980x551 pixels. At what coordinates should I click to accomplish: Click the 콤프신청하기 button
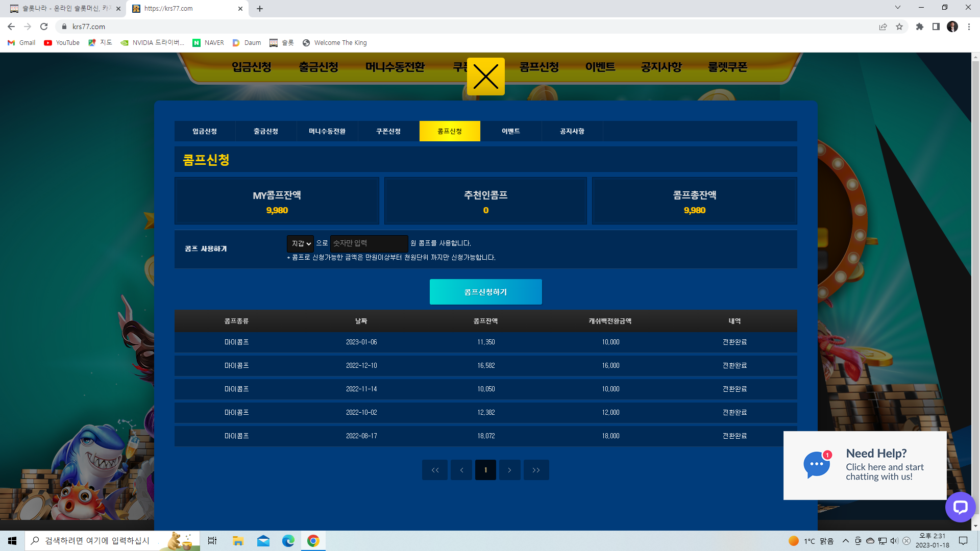(485, 292)
